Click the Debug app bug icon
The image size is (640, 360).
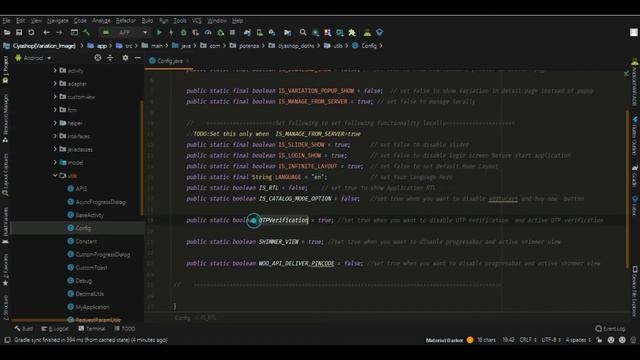pyautogui.click(x=184, y=32)
